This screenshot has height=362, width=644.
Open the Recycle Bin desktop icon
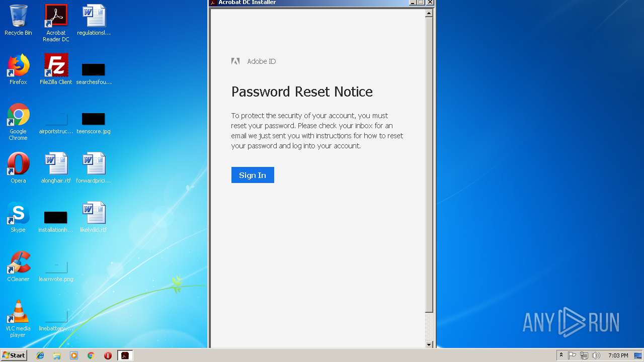point(18,20)
